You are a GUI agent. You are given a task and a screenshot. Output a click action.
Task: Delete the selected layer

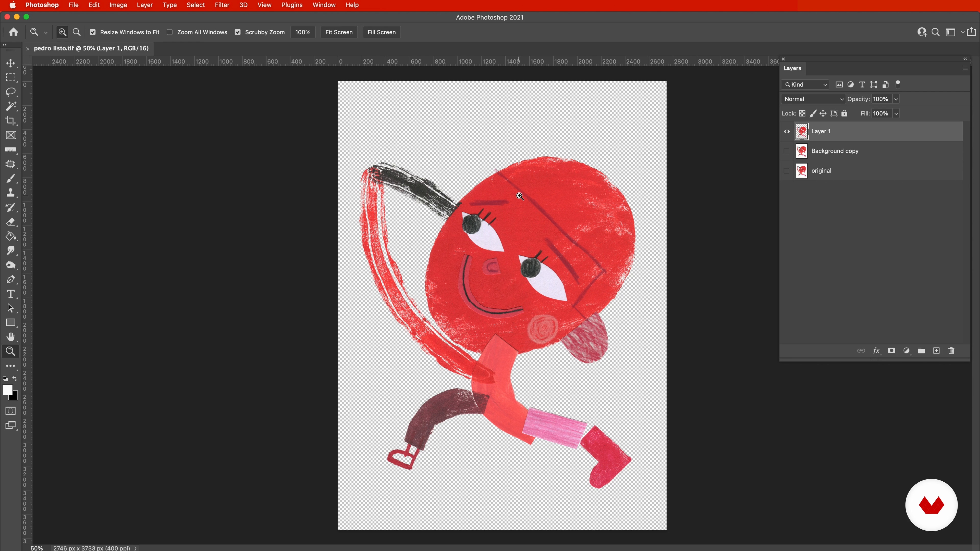951,350
